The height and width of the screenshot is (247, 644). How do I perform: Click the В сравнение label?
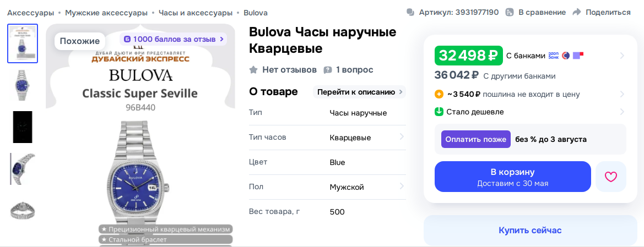pos(542,12)
